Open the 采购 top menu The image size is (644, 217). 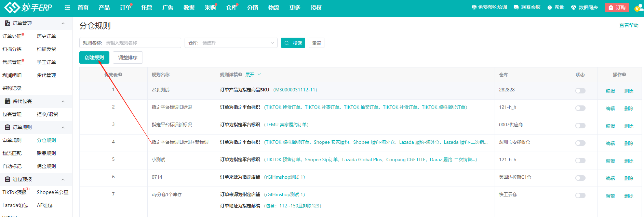pos(210,8)
